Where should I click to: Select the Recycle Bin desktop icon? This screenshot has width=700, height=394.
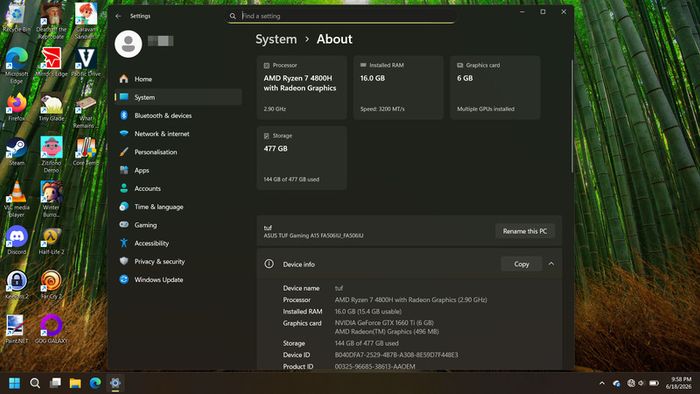click(x=17, y=18)
